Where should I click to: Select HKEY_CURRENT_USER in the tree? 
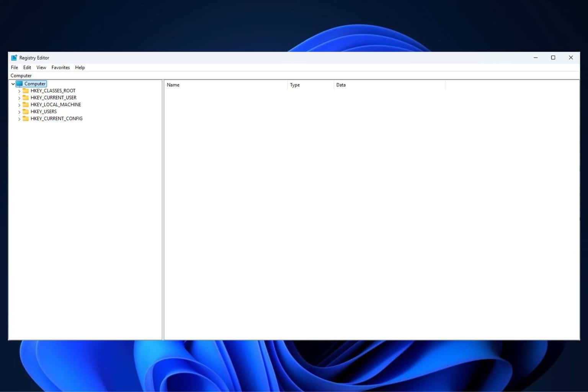[53, 98]
